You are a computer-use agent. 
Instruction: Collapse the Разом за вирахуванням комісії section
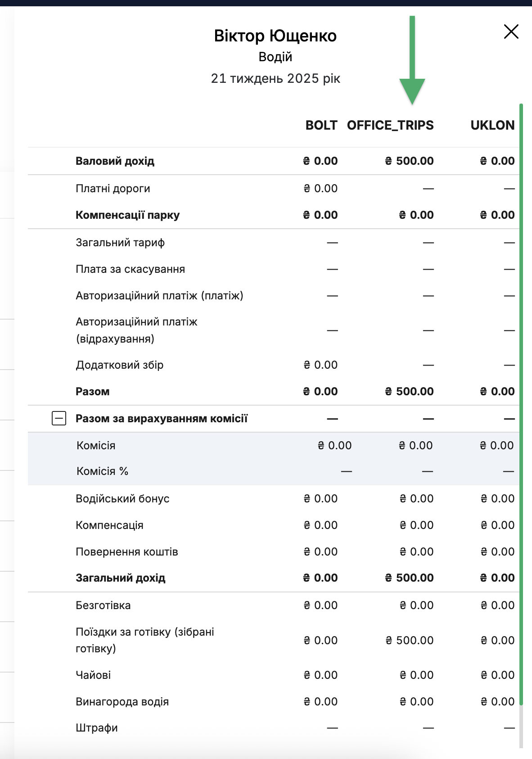(x=59, y=419)
